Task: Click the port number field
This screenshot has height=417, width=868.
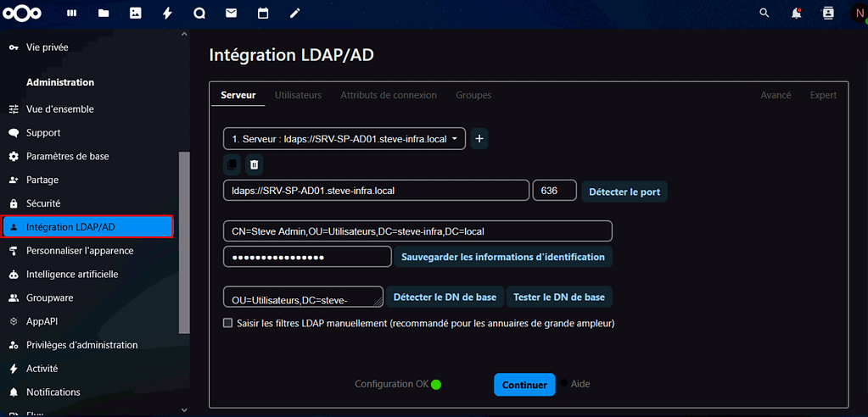Action: [554, 191]
